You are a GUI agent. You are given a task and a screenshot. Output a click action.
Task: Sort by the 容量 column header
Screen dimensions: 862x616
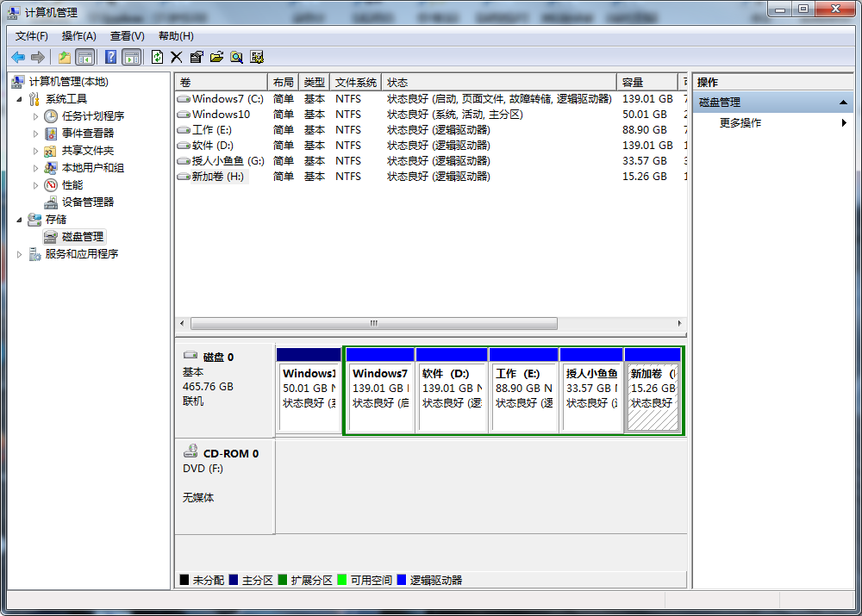pos(647,83)
